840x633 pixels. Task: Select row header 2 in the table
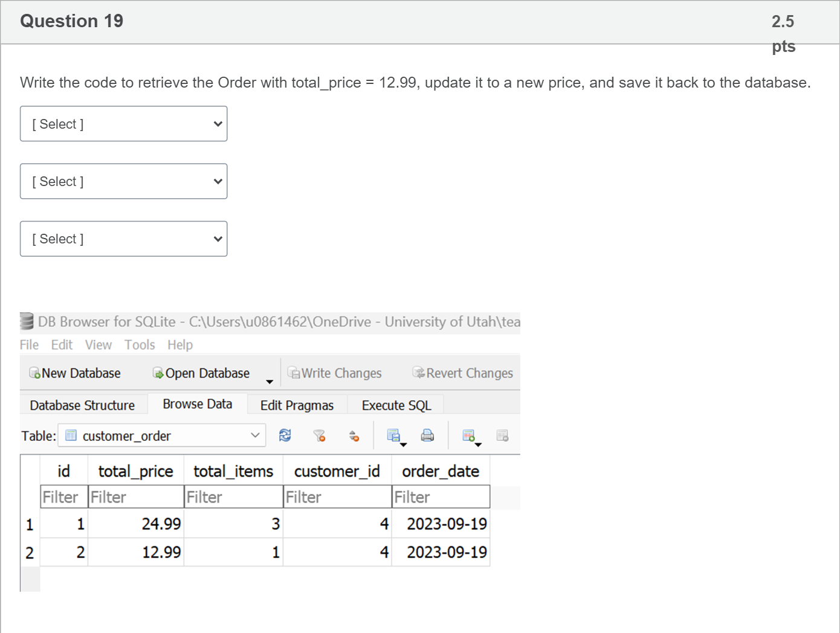[x=30, y=553]
